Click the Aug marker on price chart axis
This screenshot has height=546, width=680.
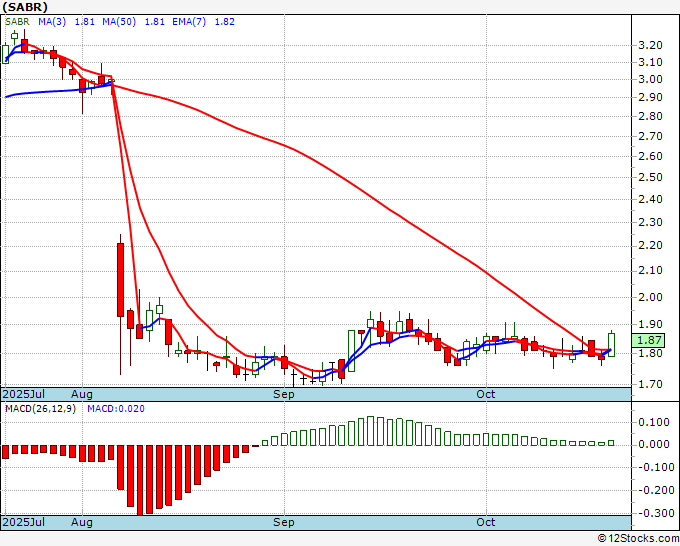pyautogui.click(x=83, y=394)
